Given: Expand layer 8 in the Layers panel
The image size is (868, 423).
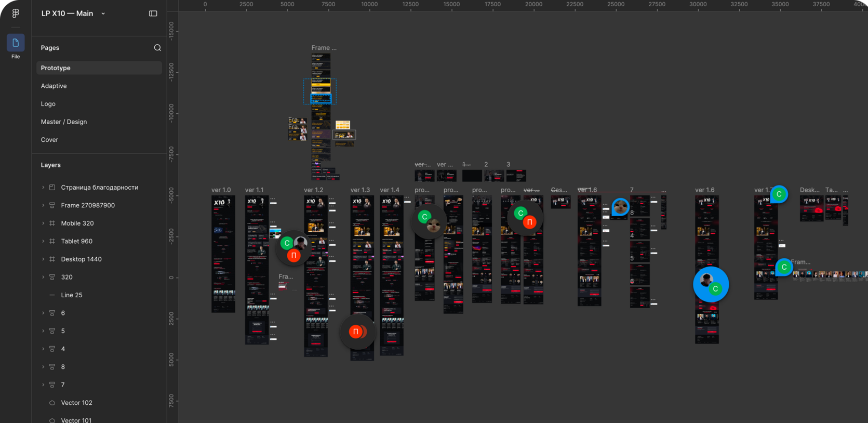Looking at the screenshot, I should click(x=43, y=367).
